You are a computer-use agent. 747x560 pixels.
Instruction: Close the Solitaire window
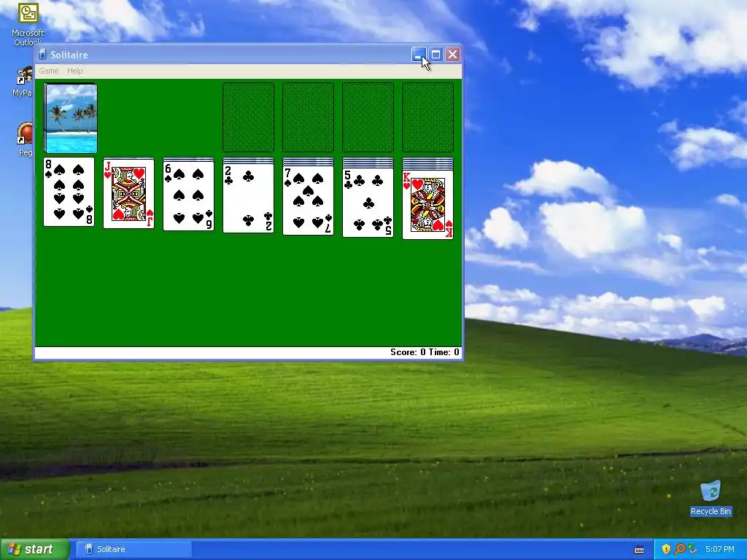tap(452, 54)
